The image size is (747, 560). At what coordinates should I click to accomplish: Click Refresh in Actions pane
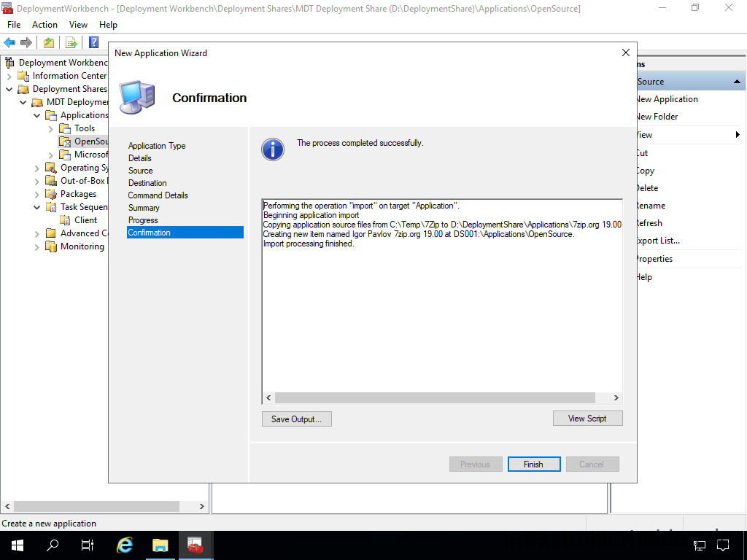point(650,223)
